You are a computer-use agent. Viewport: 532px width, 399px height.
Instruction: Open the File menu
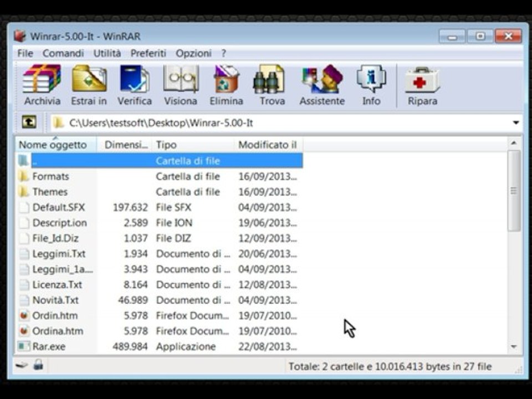click(25, 53)
